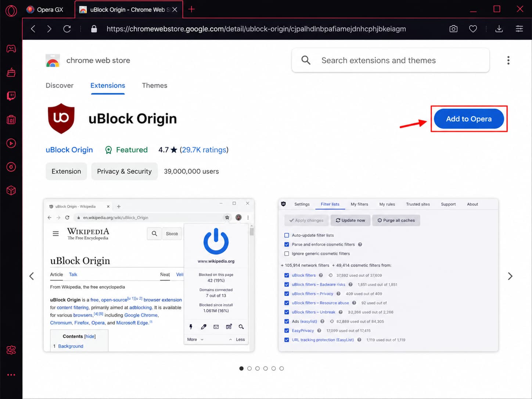532x399 pixels.
Task: Select the first carousel dot
Action: pyautogui.click(x=241, y=369)
